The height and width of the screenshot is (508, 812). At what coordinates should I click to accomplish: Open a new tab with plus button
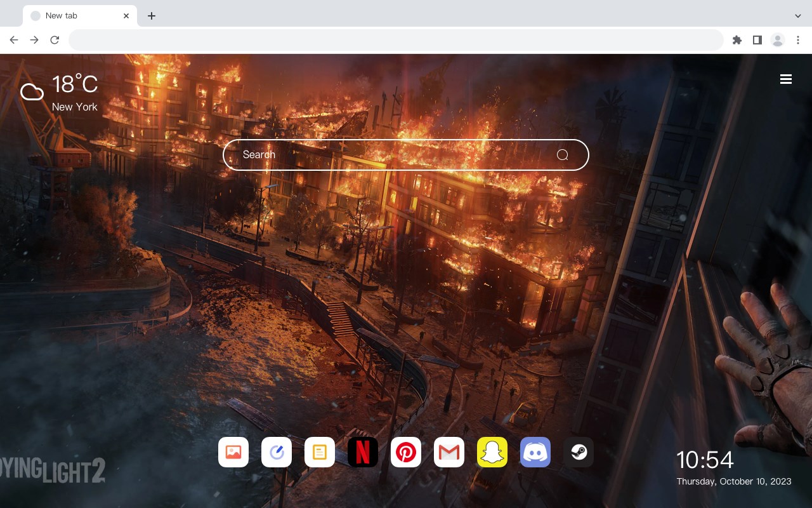pyautogui.click(x=152, y=16)
